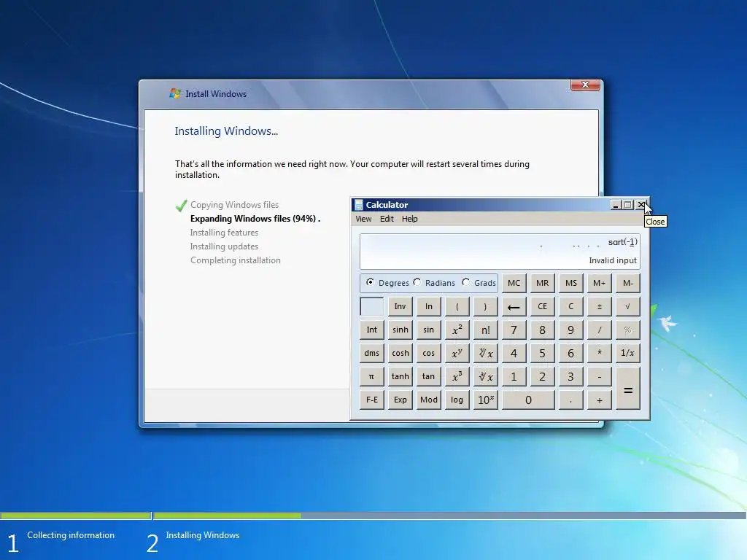Click the Exp button
This screenshot has height=560, width=747.
click(x=400, y=400)
